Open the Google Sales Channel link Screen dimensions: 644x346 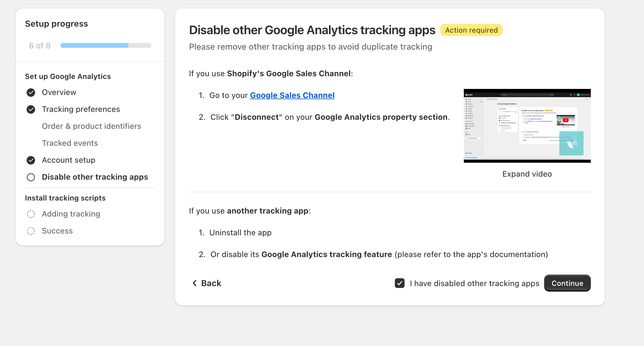tap(292, 95)
